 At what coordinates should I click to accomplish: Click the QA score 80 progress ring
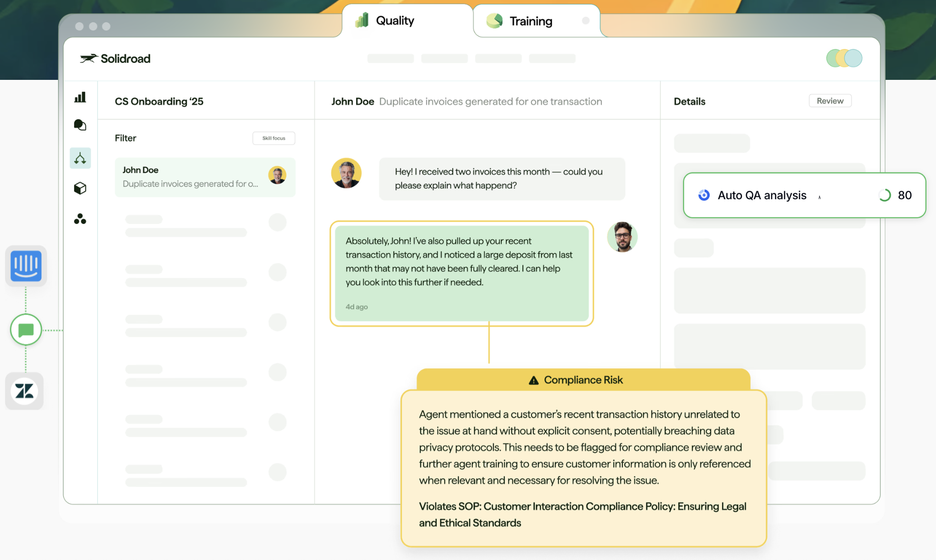click(884, 195)
